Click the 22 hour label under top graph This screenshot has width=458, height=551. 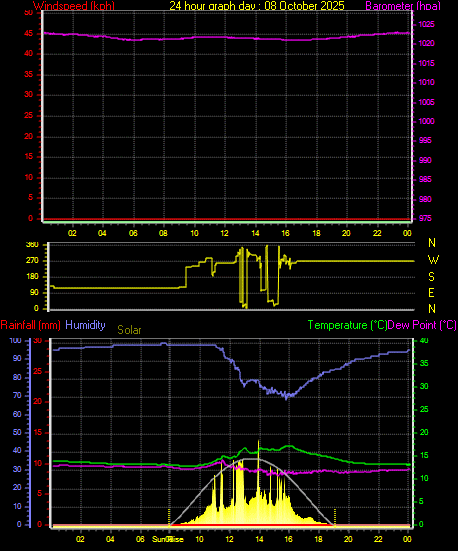[377, 233]
